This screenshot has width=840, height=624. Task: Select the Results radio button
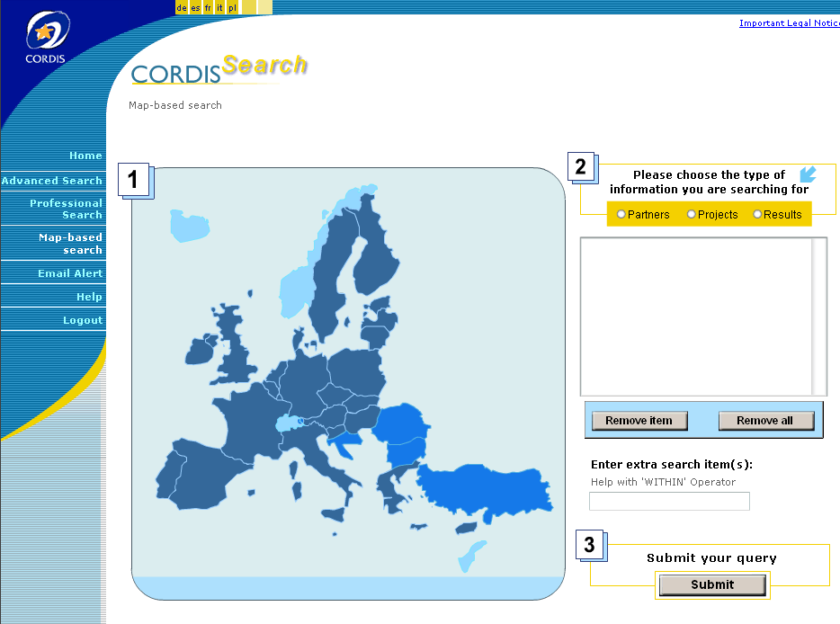(x=757, y=214)
